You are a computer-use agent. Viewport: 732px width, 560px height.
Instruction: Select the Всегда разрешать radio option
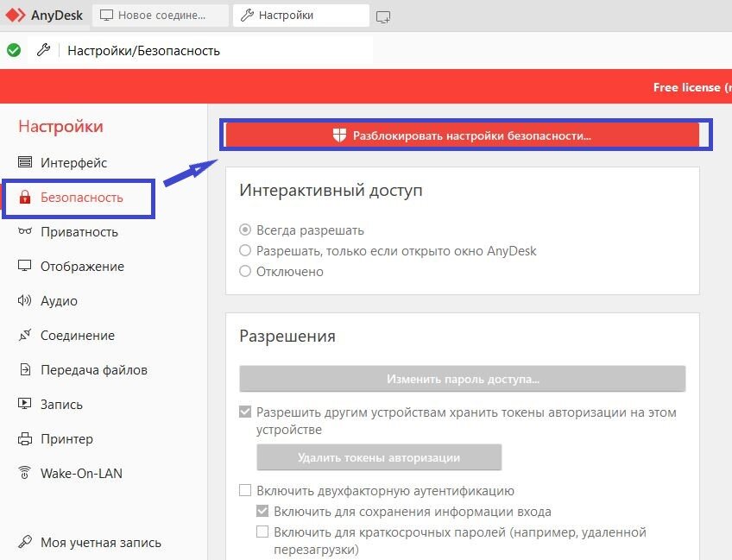[x=245, y=230]
